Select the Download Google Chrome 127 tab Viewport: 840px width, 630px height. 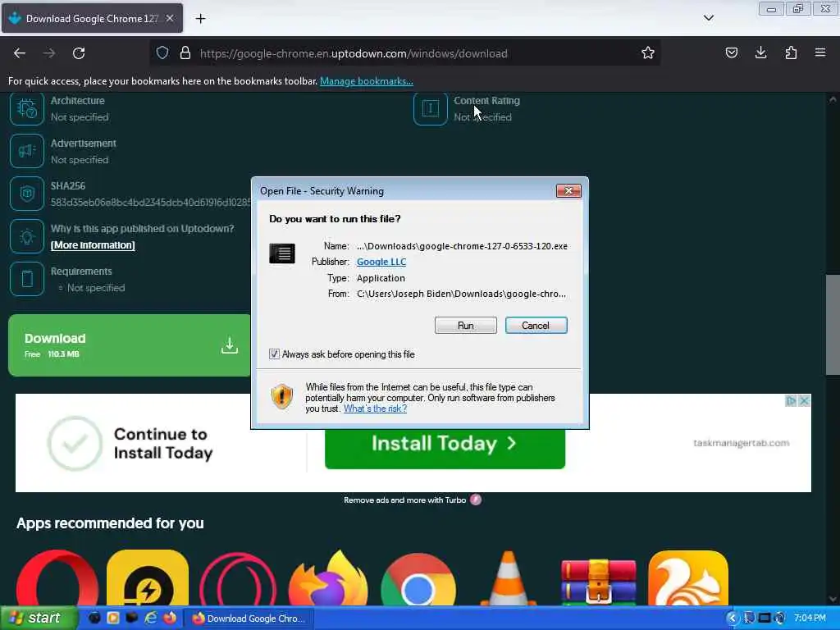tap(93, 18)
